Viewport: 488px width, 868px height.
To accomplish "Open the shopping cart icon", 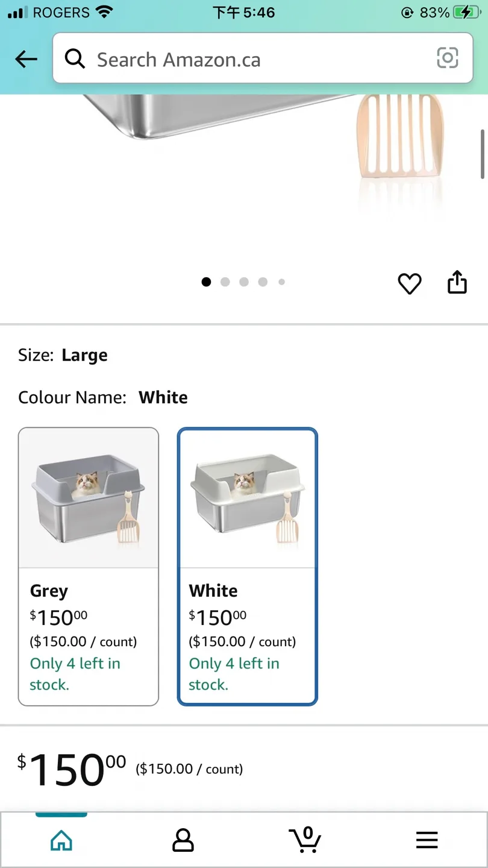I will (x=305, y=840).
